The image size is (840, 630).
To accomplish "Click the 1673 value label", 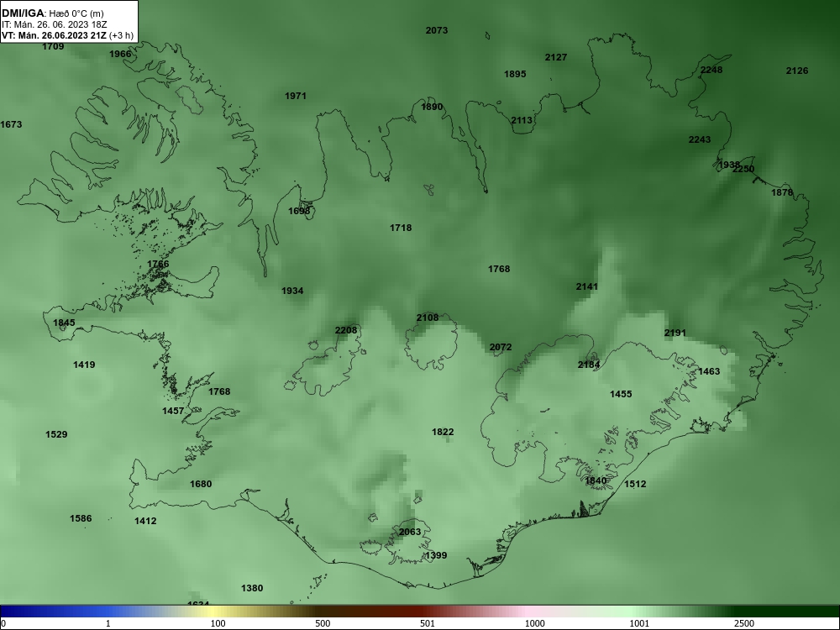I will 11,125.
